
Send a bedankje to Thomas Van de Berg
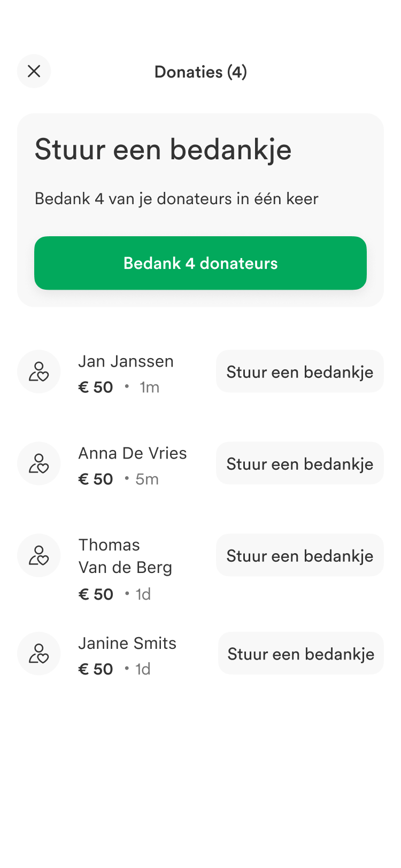point(299,555)
